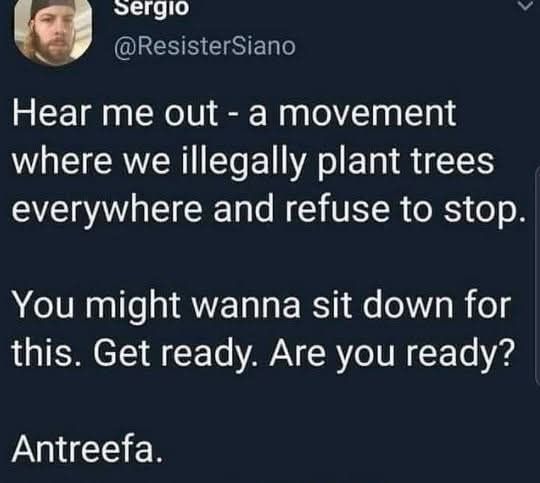Click the scrollbar at the right edge

[538, 276]
